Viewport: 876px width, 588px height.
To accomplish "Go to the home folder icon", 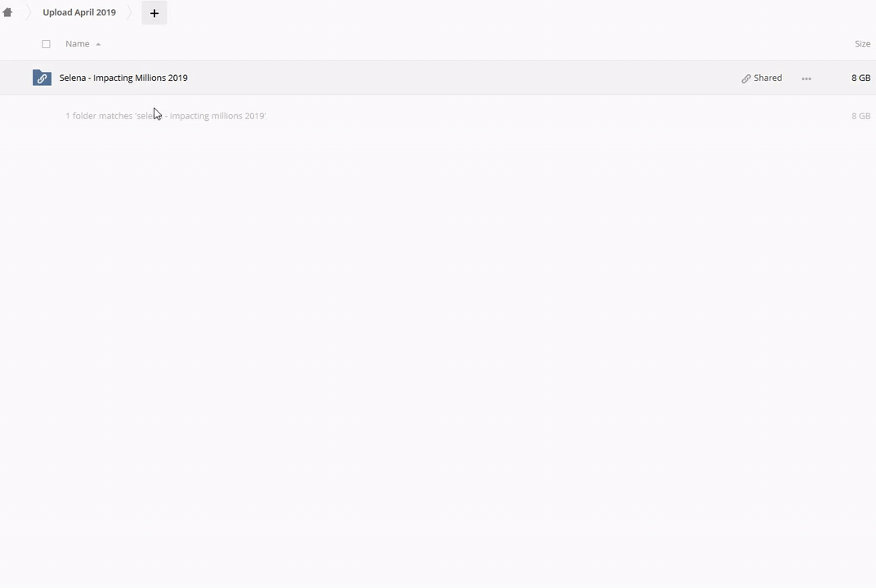I will click(x=7, y=12).
